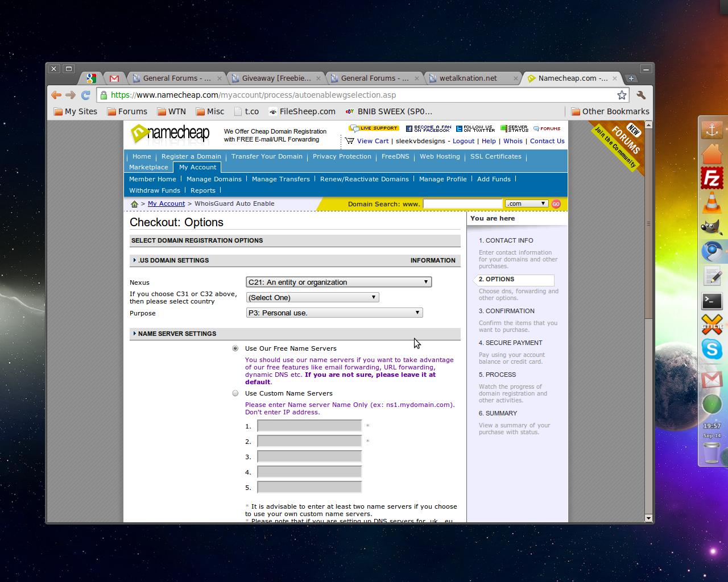The height and width of the screenshot is (582, 728).
Task: Check the Server Status icon
Action: [514, 128]
